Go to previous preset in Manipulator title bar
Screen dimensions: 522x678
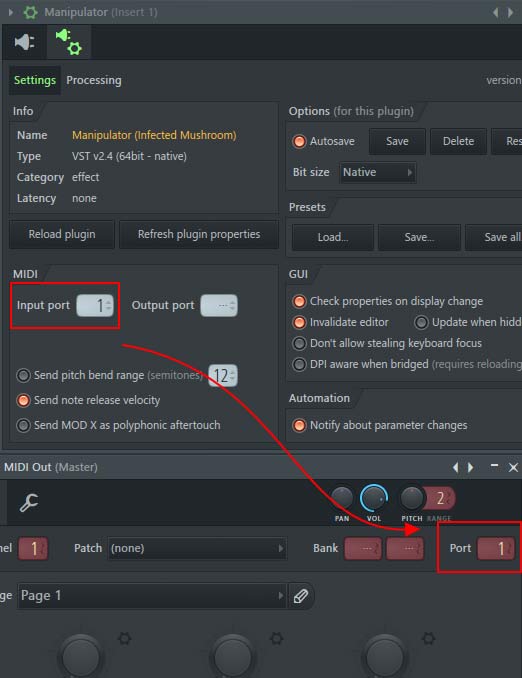(x=496, y=13)
